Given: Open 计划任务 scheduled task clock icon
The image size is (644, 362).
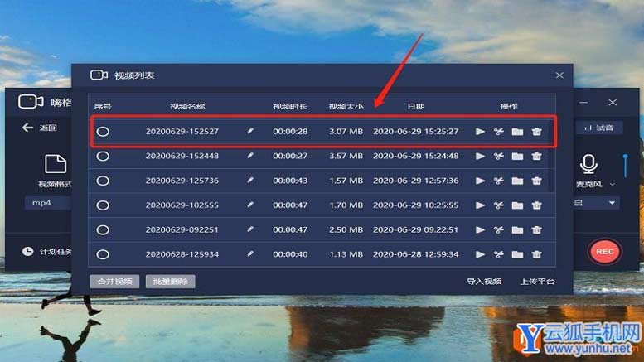Looking at the screenshot, I should coord(28,251).
